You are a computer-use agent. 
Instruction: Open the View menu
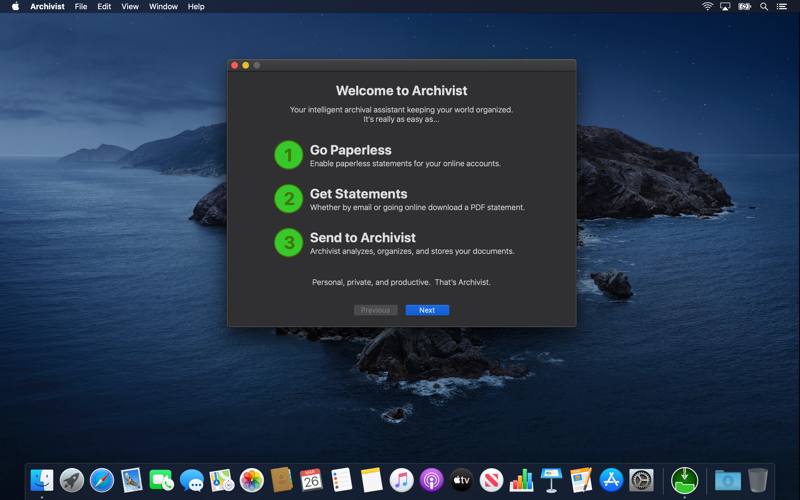click(x=130, y=7)
